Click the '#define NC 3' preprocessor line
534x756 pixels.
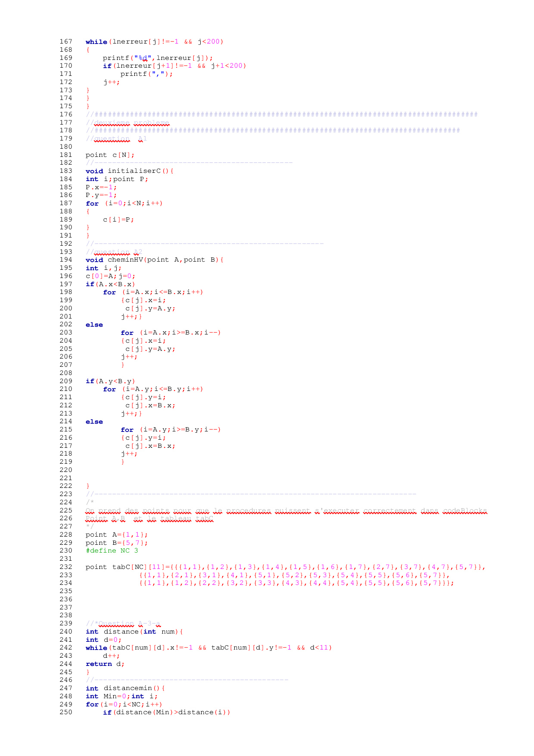(x=112, y=551)
